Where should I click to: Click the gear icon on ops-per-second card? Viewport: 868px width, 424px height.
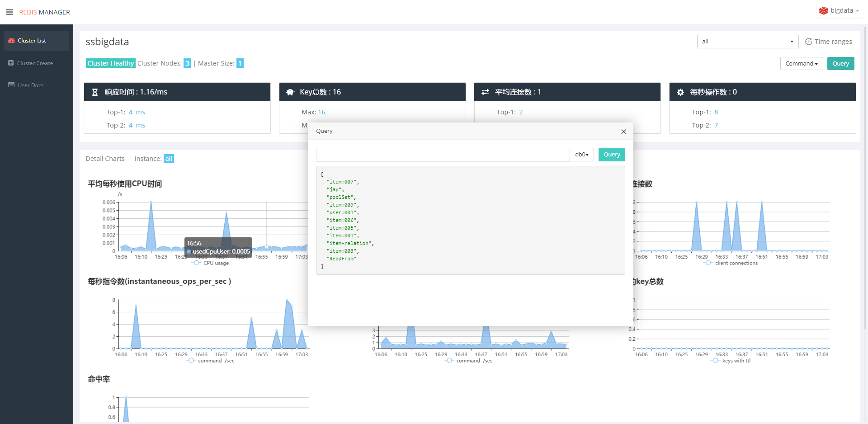(x=680, y=92)
